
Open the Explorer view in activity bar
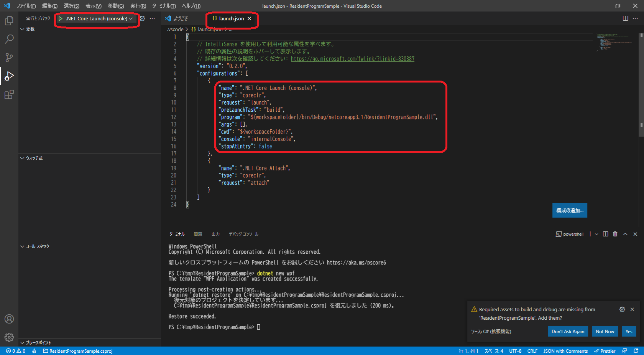(9, 21)
